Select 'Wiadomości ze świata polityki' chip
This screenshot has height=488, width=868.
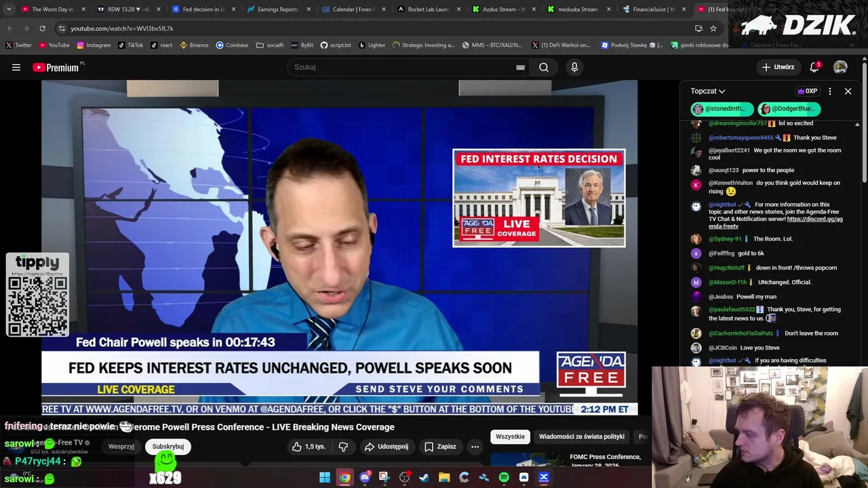click(582, 437)
